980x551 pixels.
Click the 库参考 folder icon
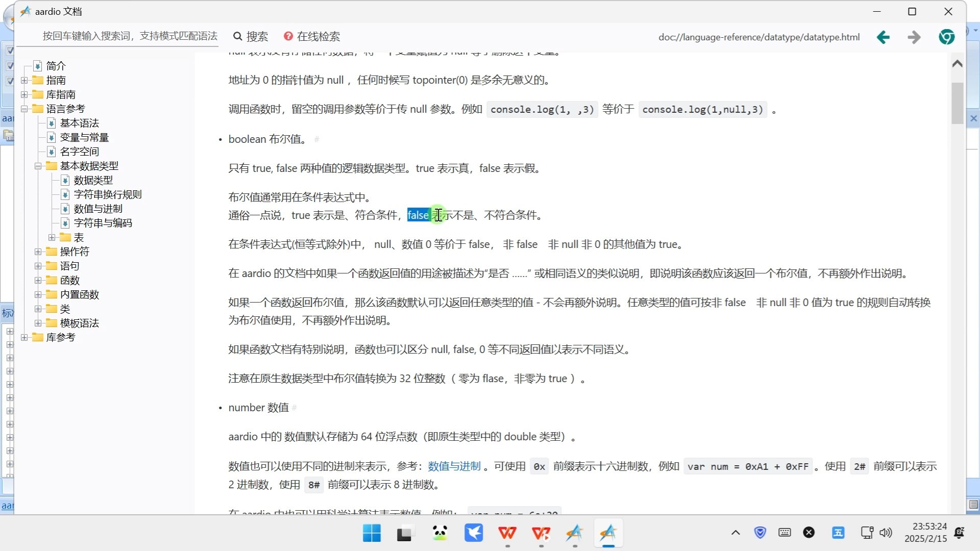[x=38, y=337]
